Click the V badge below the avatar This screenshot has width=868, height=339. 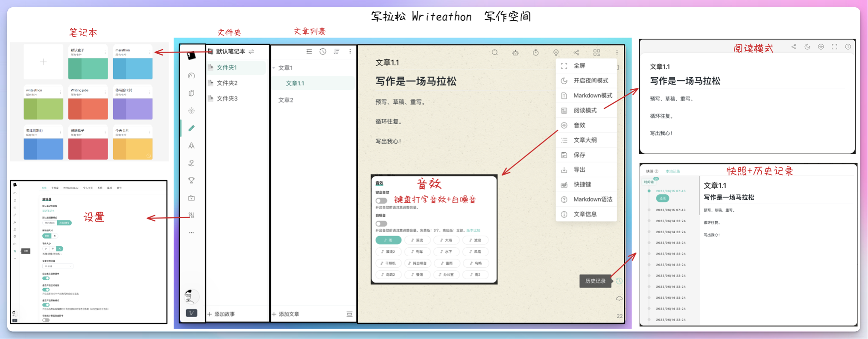pos(192,313)
